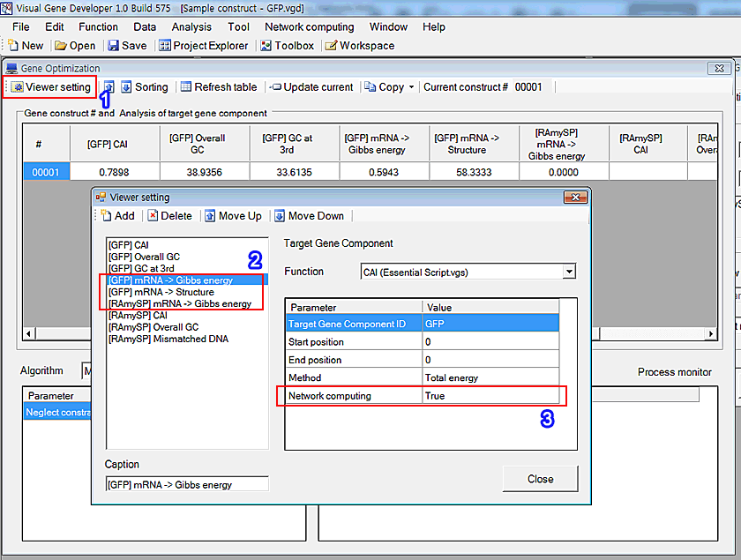Open the Analysis menu
Viewport: 741px width, 560px height.
coord(191,27)
